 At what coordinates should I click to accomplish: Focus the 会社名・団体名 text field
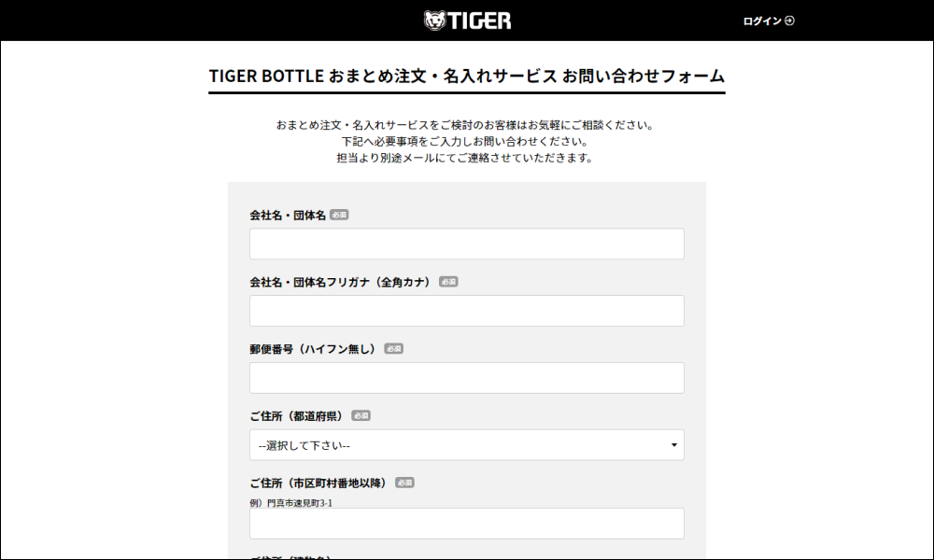[466, 244]
